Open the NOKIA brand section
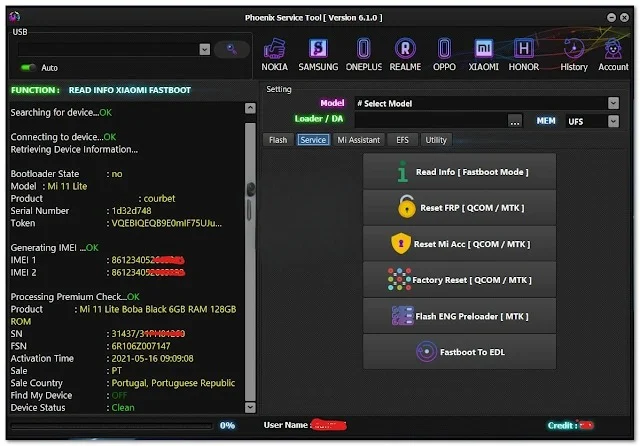This screenshot has width=640, height=446. click(x=274, y=55)
